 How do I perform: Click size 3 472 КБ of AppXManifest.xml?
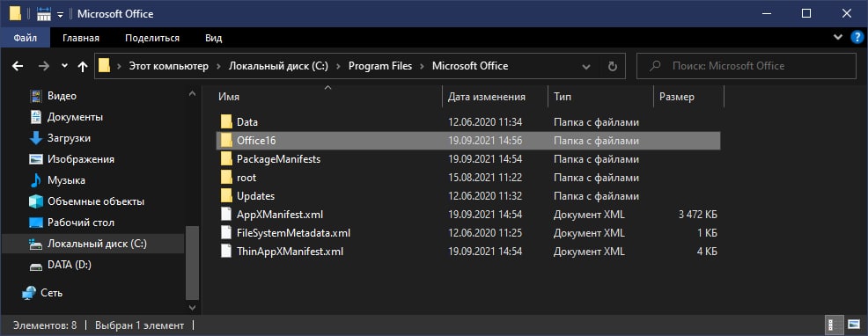coord(697,215)
